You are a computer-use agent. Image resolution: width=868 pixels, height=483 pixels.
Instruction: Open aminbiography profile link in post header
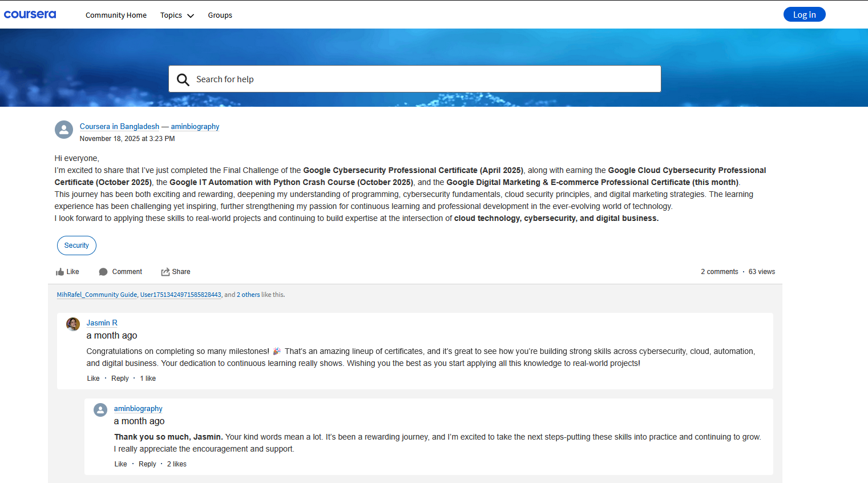coord(195,127)
